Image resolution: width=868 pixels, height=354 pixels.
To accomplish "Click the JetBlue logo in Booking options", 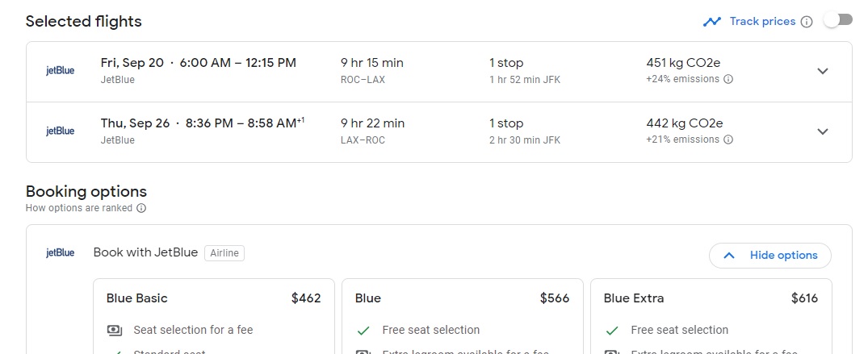I will click(x=60, y=252).
